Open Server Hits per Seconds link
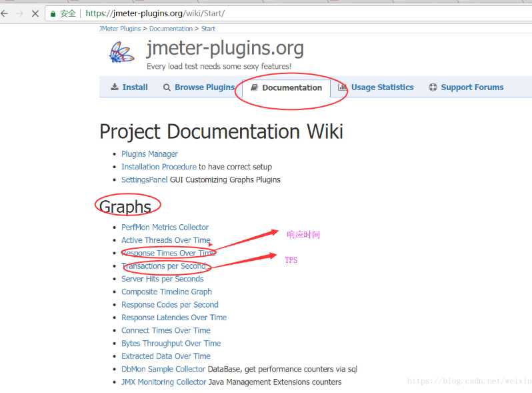The height and width of the screenshot is (393, 532). tap(163, 279)
